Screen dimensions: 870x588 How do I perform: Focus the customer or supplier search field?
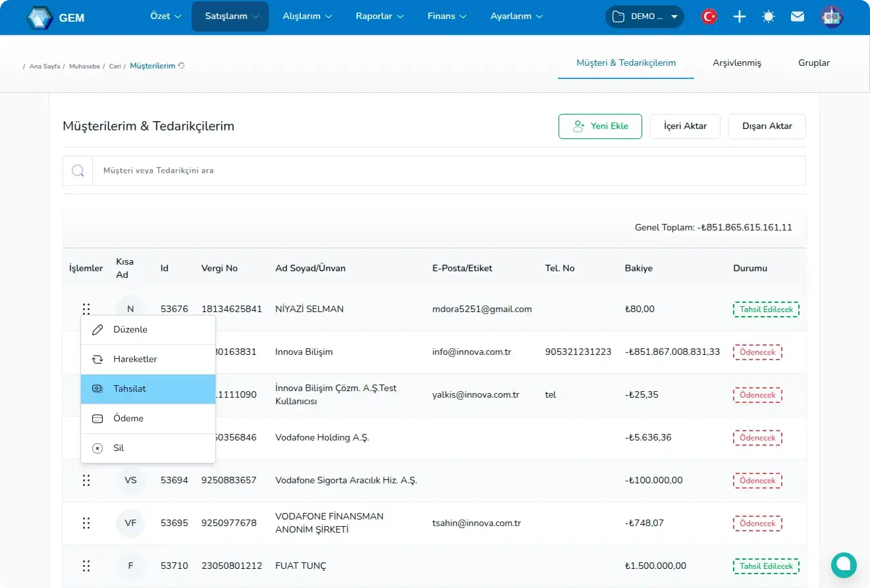(448, 171)
